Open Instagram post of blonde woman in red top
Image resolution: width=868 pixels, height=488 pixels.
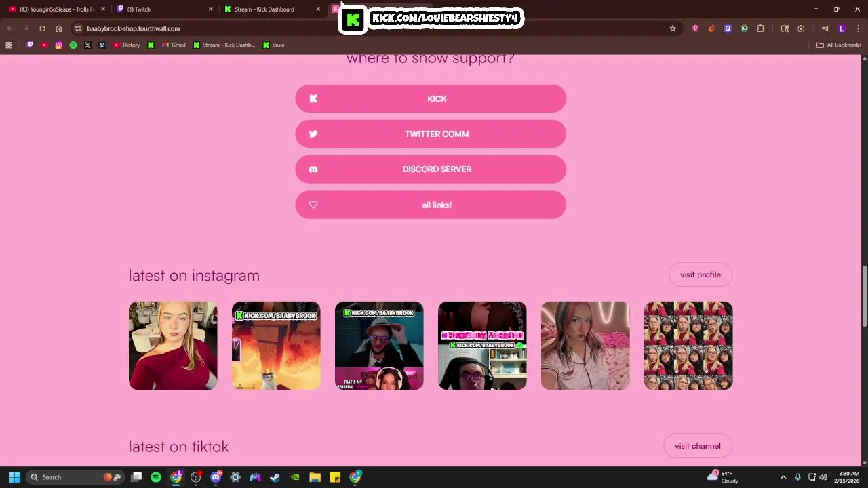(x=173, y=346)
